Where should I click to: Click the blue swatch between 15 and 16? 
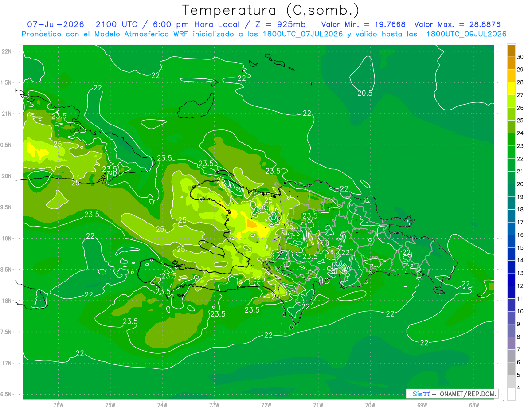click(511, 241)
